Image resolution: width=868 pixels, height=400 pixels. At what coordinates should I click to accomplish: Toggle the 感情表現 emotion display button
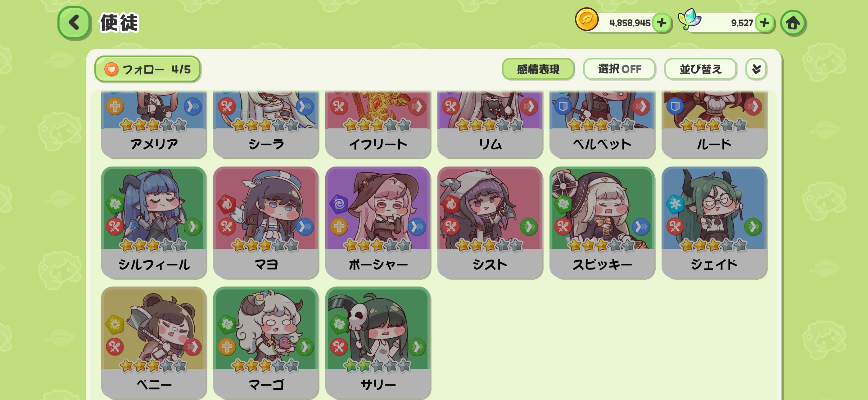538,69
